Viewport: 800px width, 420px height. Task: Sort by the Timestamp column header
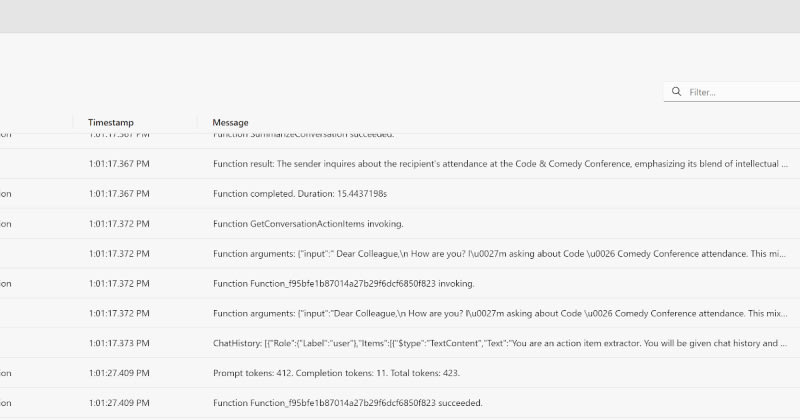click(110, 122)
